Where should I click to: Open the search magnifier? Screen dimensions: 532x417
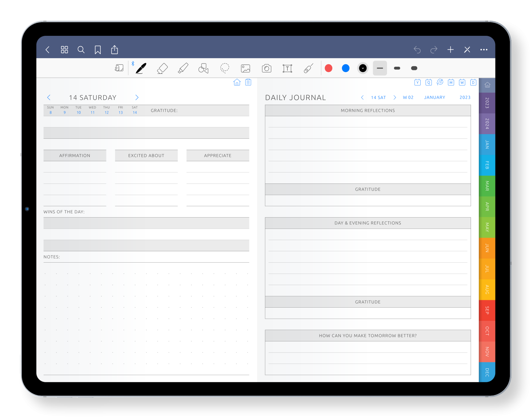pos(81,50)
